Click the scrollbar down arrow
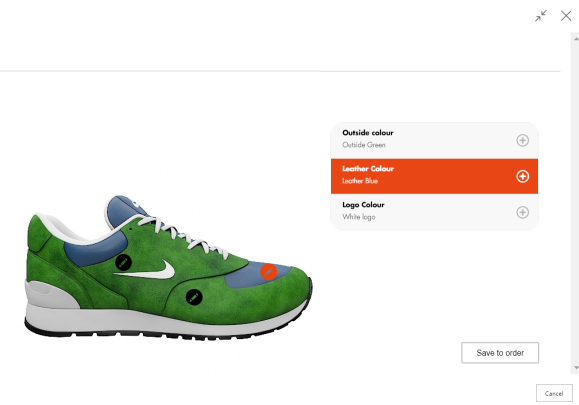Screen dimensions: 579x405 [576, 367]
